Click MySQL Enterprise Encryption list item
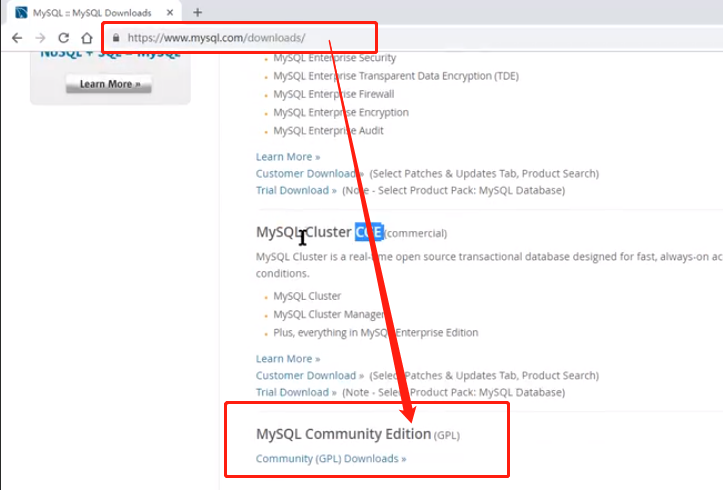Viewport: 723px width, 490px height. click(x=341, y=112)
